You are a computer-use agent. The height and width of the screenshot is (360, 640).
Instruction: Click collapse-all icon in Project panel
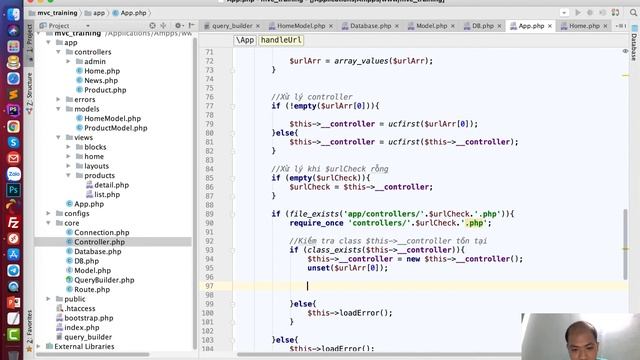pos(164,25)
